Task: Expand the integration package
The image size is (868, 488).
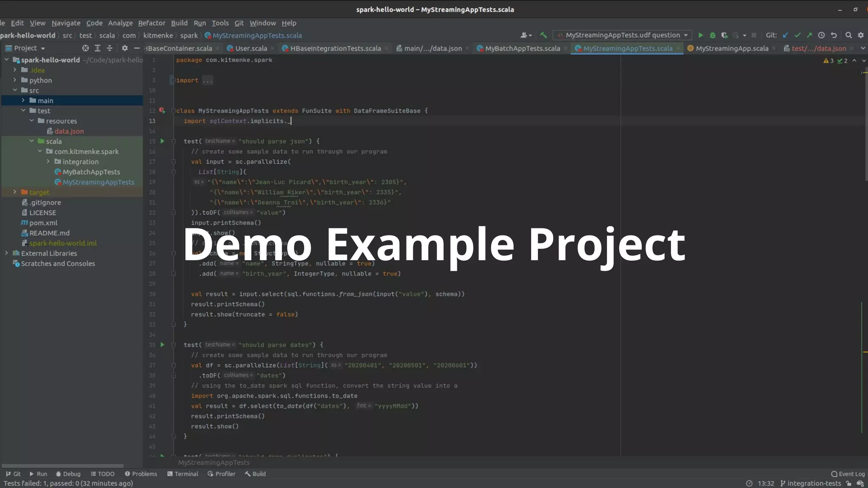Action: pos(48,161)
